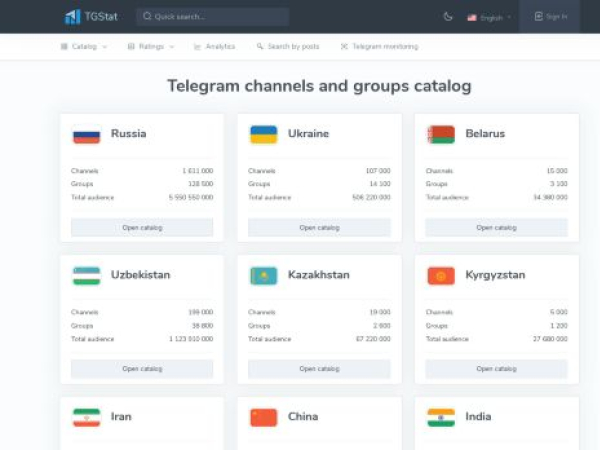Open Search by posts
The image size is (600, 450).
click(x=288, y=47)
